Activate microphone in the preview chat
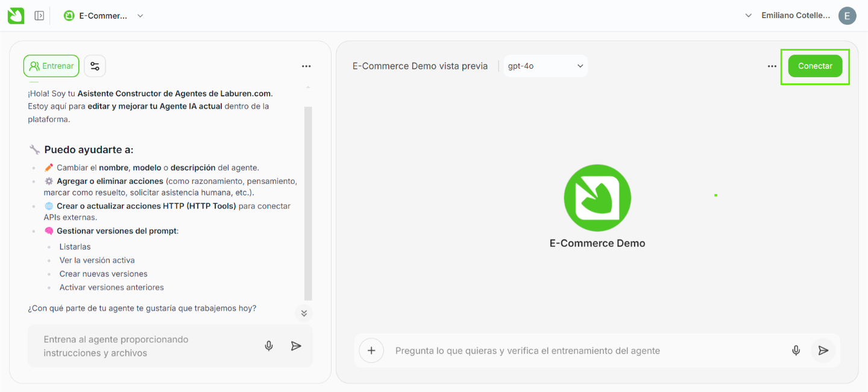868x392 pixels. (796, 350)
